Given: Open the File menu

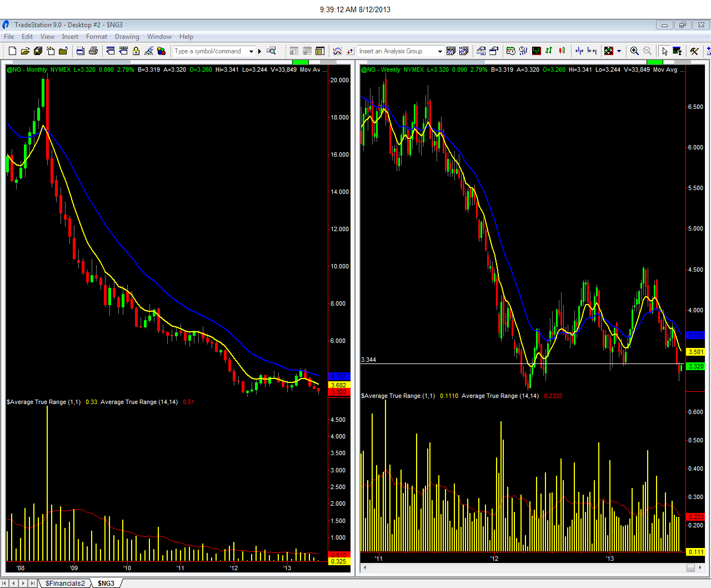Looking at the screenshot, I should click(x=9, y=37).
